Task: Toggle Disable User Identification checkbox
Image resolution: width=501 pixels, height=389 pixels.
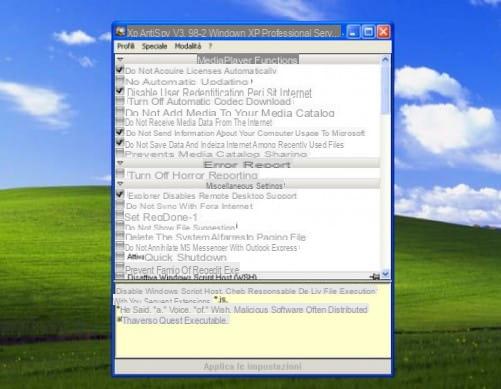Action: (x=120, y=91)
